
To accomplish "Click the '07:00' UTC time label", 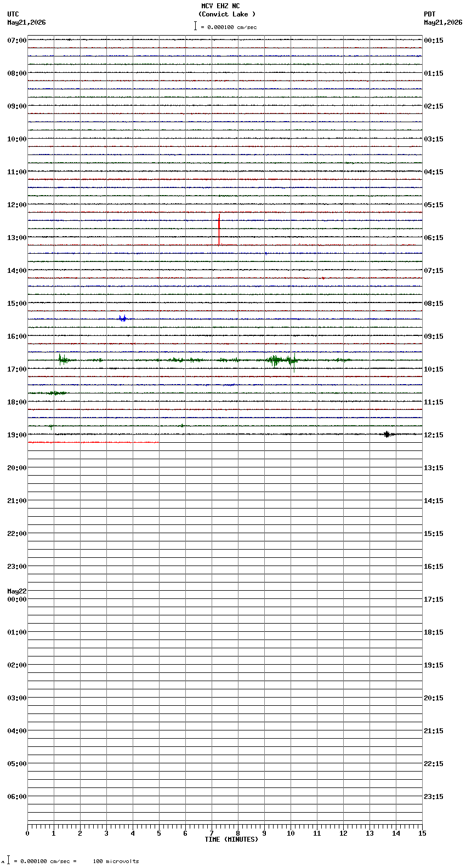I will [x=17, y=41].
